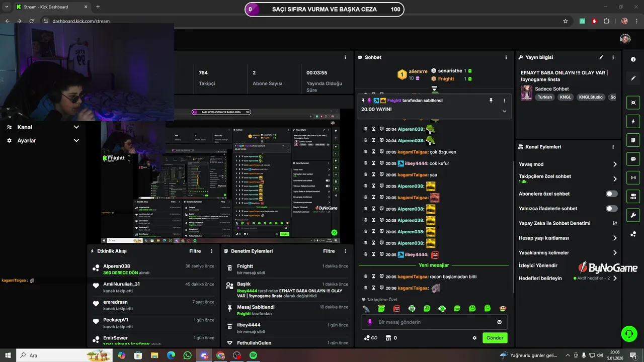644x362 pixels.
Task: Toggle the stream preview widget icon in sidebar
Action: 633,103
